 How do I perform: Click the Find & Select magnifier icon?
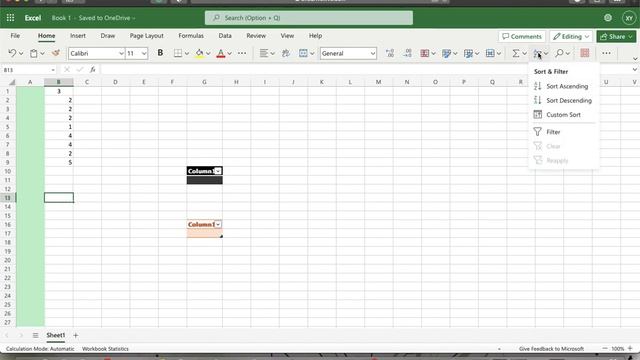tap(560, 53)
